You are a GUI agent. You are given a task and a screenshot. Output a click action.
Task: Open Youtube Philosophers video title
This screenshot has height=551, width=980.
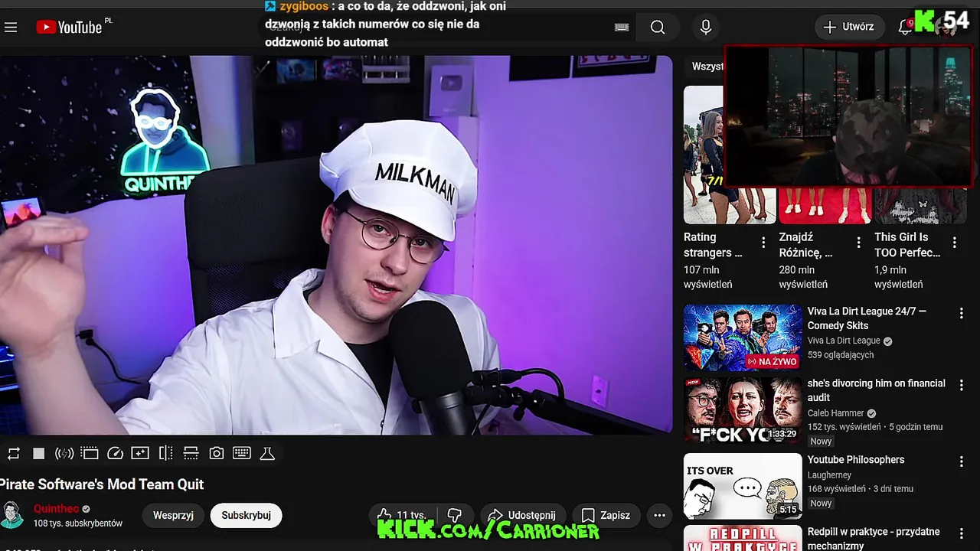856,460
